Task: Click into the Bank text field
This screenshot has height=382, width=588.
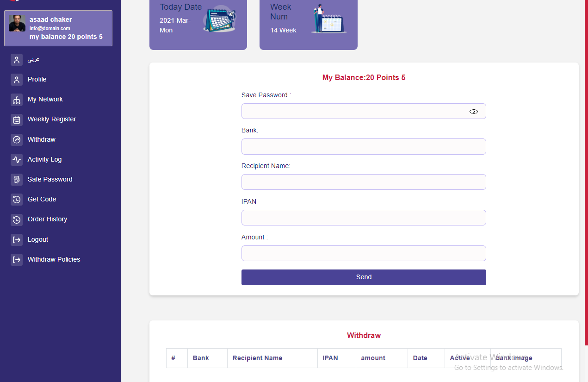Action: pyautogui.click(x=364, y=146)
